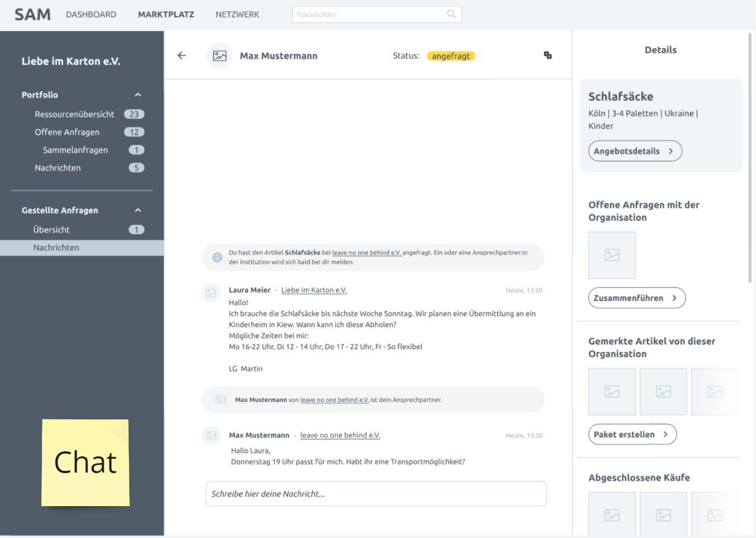Open the first thumbnail under Abgeschlossene Käufe
This screenshot has height=538, width=756.
(x=612, y=515)
